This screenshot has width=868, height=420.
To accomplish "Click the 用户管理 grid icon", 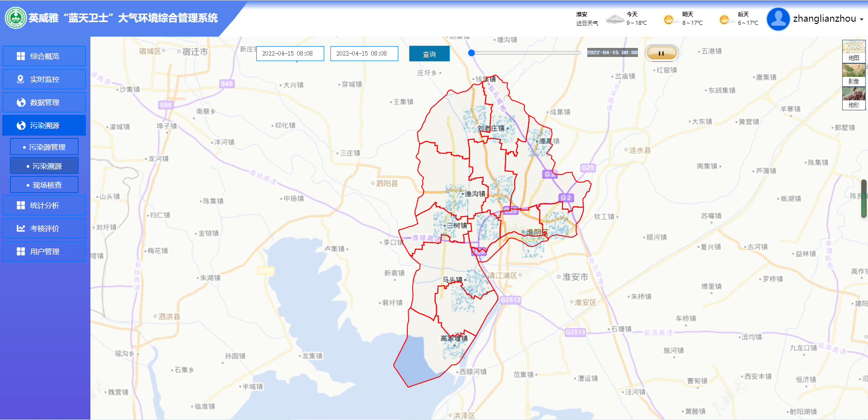I will click(21, 251).
